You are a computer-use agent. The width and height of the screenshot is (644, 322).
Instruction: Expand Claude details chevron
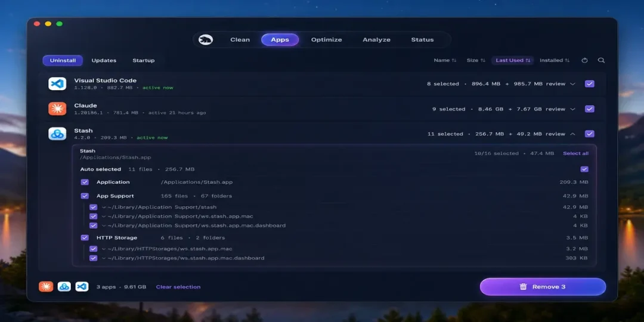coord(572,109)
